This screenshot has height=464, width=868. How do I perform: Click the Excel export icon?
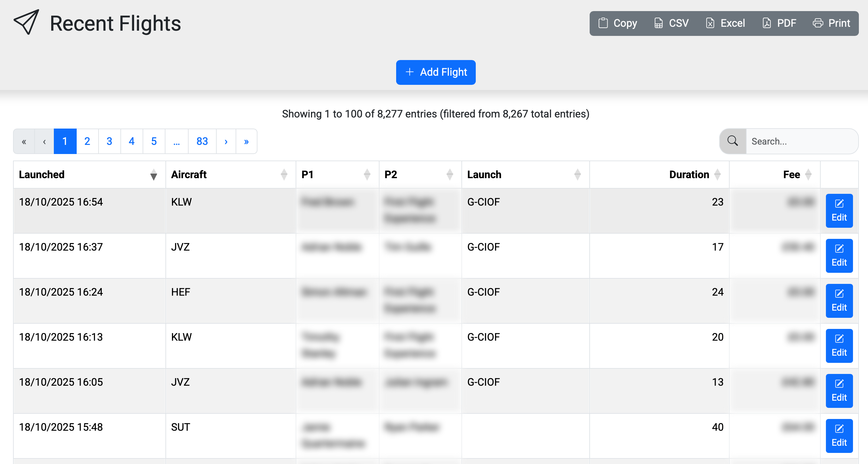pos(710,23)
